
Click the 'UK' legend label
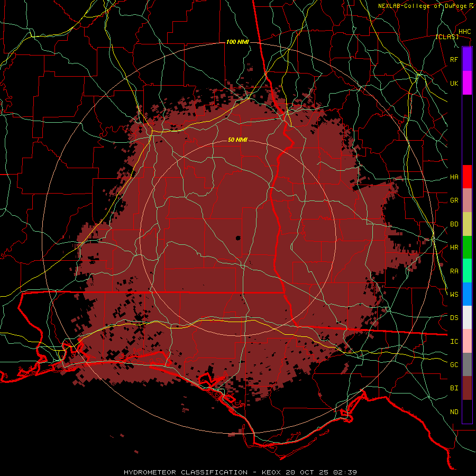[x=454, y=83]
